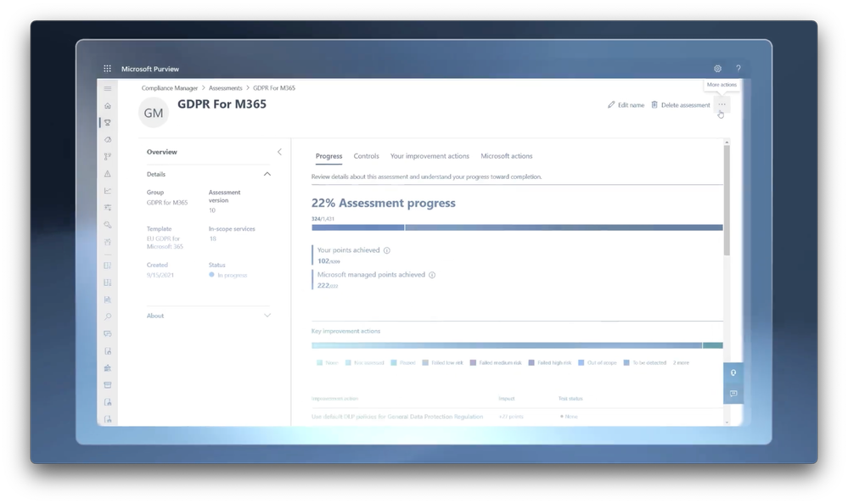Click the Failed medium risk legend swatch

tap(473, 363)
